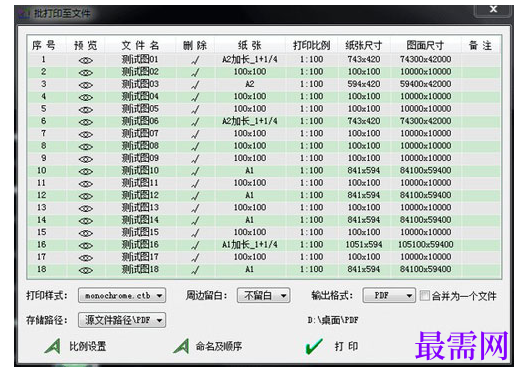The image size is (527, 377).
Task: Delete row 测试图03 using its delete mark
Action: (195, 85)
